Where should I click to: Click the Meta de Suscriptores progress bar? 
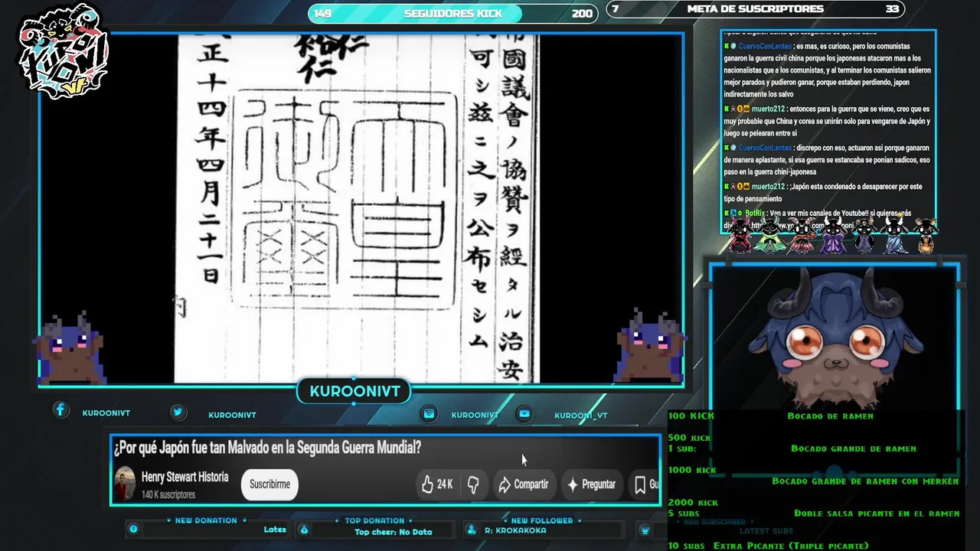pyautogui.click(x=756, y=9)
